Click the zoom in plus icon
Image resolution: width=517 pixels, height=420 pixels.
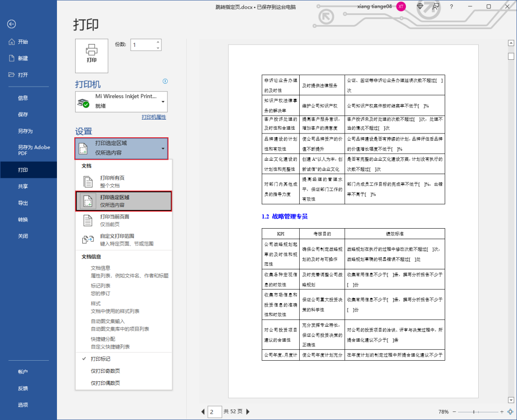coord(502,411)
